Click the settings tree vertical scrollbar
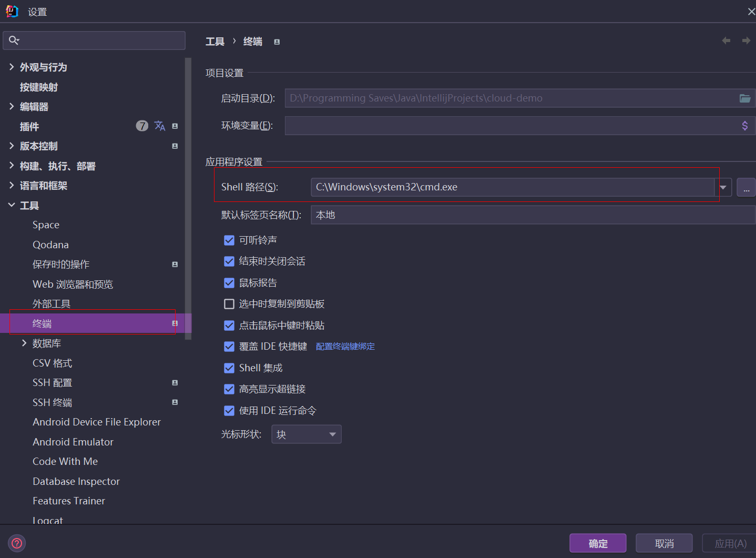756x558 pixels. [x=188, y=199]
